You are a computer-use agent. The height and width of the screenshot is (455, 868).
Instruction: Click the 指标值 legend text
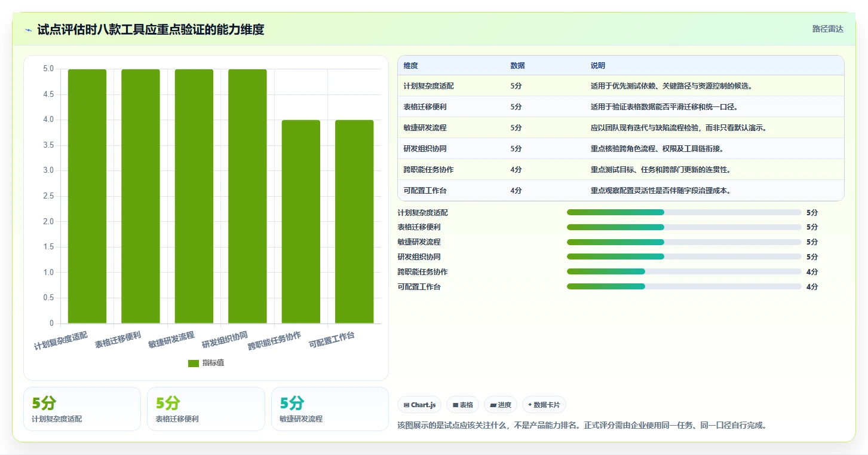[x=213, y=363]
